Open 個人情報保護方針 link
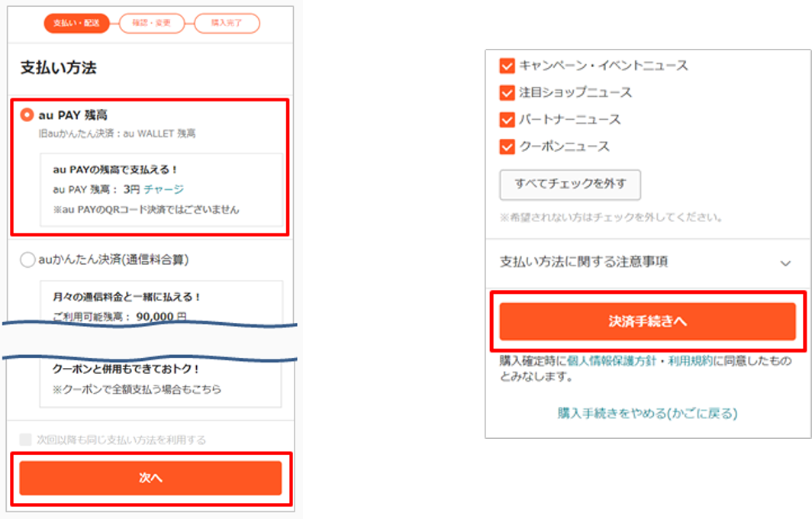Viewport: 812px width, 519px height. click(611, 360)
